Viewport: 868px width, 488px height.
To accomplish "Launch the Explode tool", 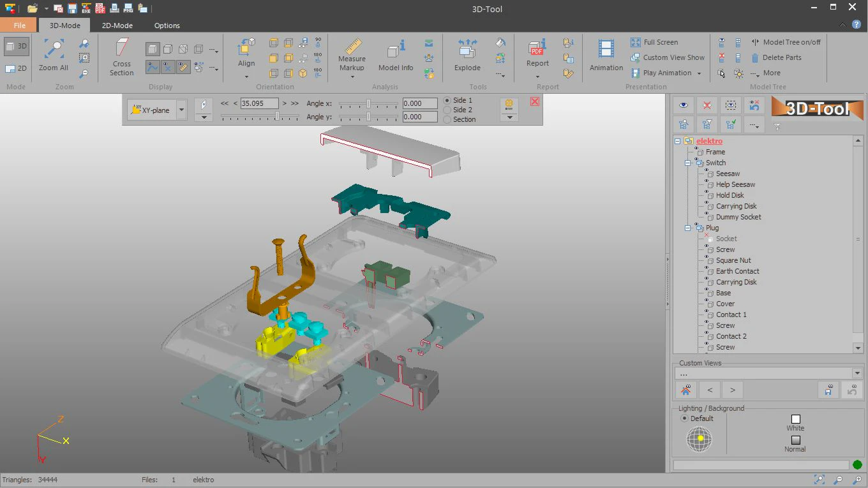I will (x=467, y=56).
